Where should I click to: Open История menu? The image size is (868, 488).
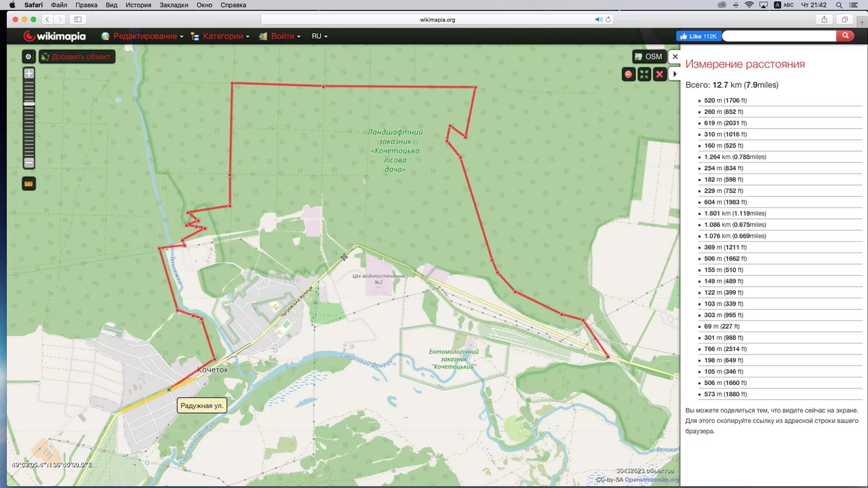[x=138, y=5]
